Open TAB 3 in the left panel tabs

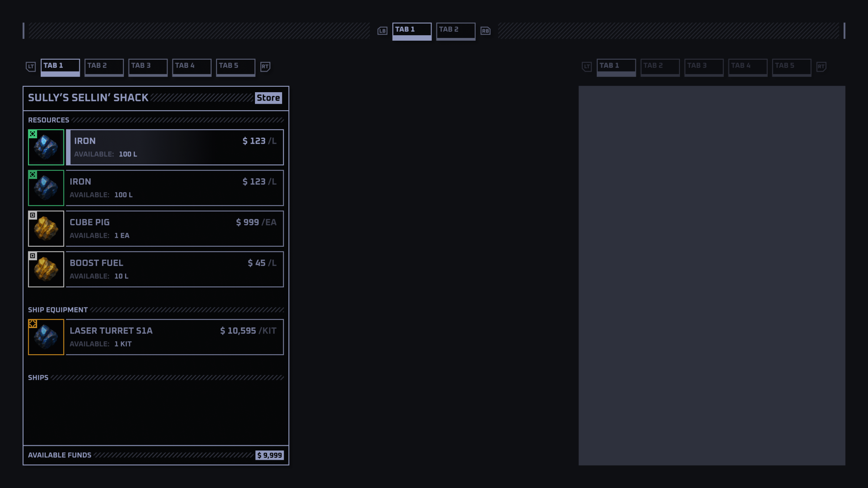147,67
